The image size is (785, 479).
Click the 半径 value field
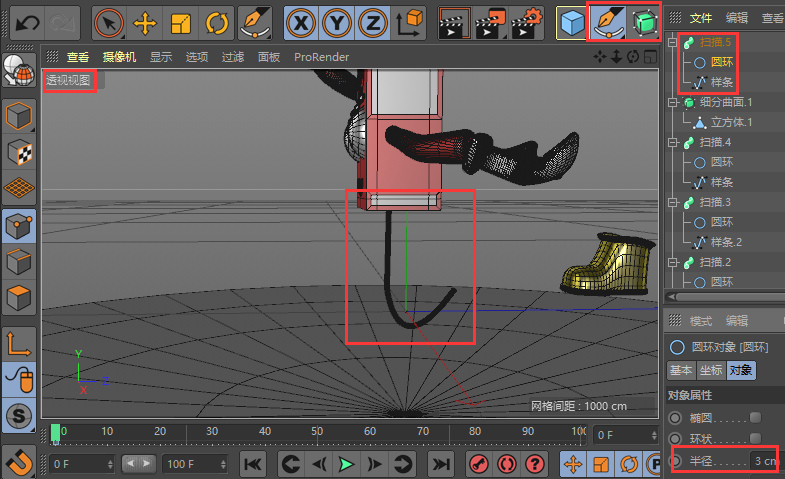[766, 461]
